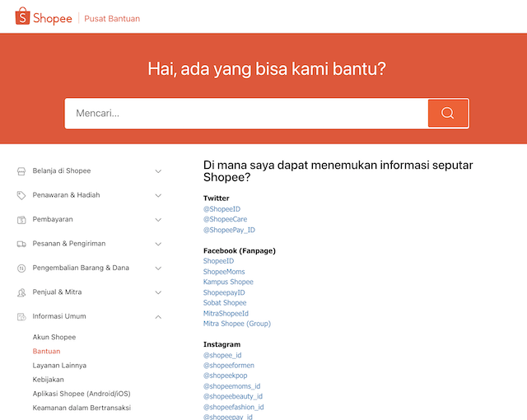Open the MitraShopeeId Facebook link
This screenshot has width=527, height=420.
pos(226,314)
